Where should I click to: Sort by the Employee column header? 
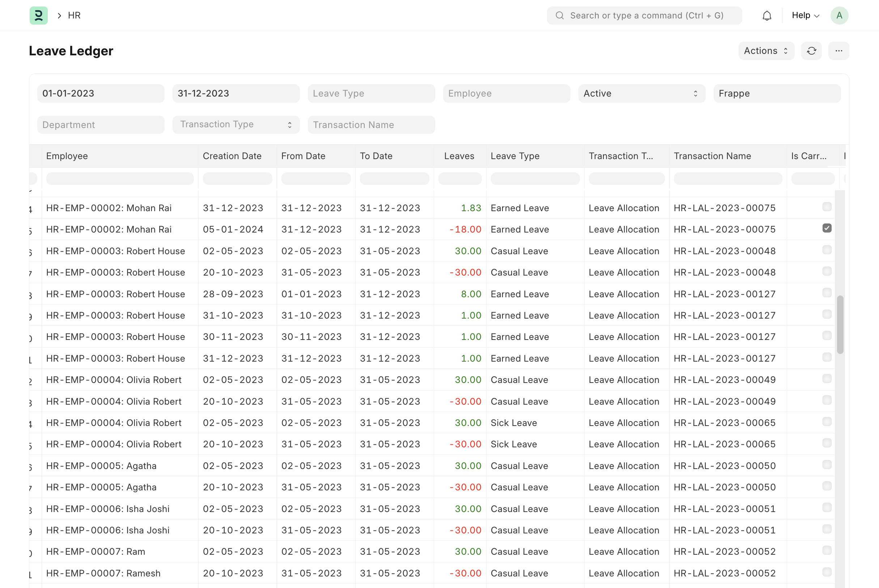tap(120, 156)
